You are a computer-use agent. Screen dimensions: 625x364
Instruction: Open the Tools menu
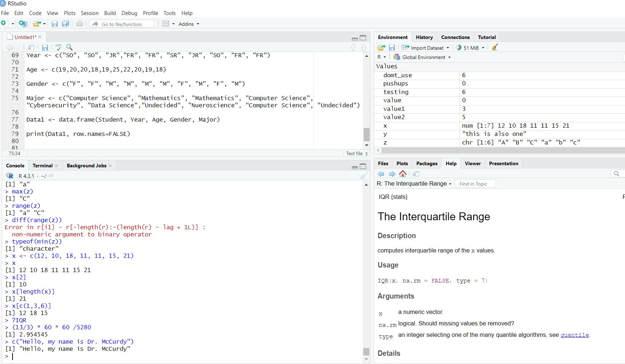(x=169, y=13)
